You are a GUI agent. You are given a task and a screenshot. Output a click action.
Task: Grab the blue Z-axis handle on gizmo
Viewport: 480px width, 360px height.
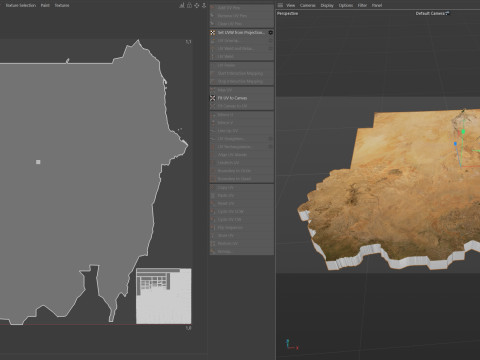coord(455,144)
